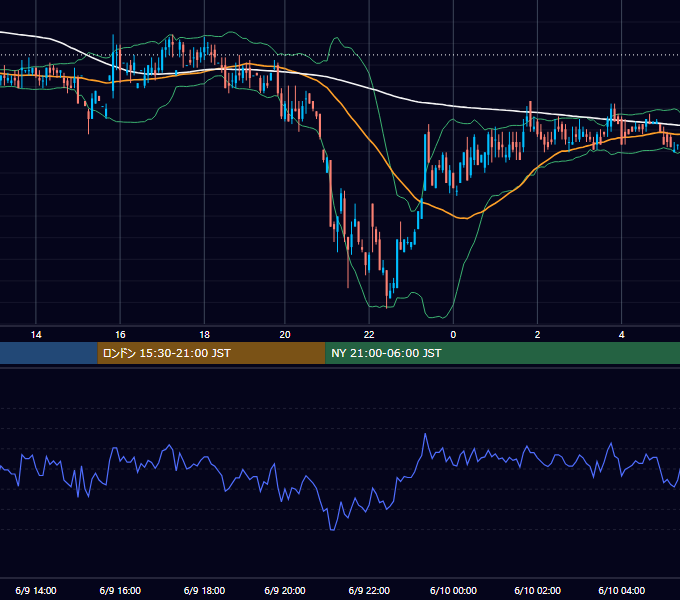680x600 pixels.
Task: Click the 6/9 22:00 indicator axis label
Action: (369, 590)
